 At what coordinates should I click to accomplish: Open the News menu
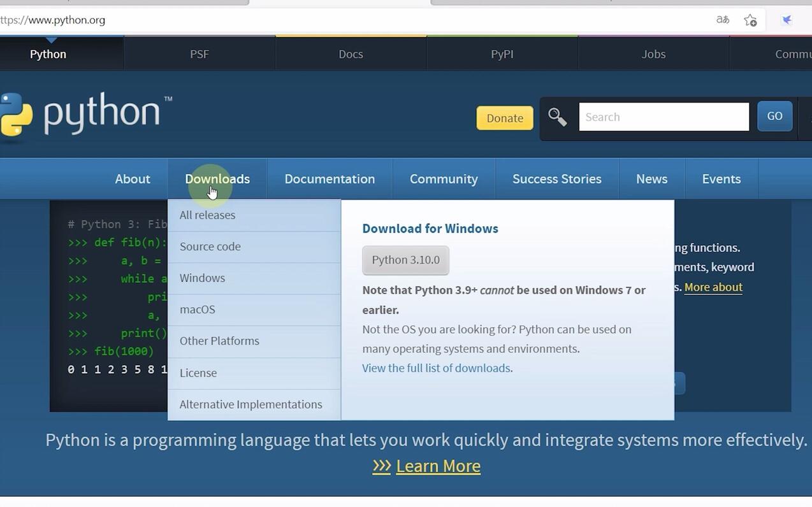pos(651,179)
